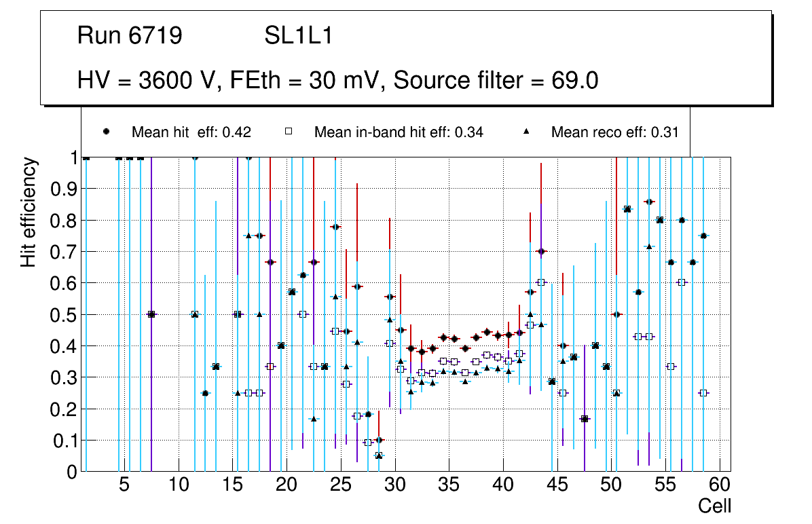
Task: Click the "SL1L1" label in title box
Action: click(x=299, y=36)
